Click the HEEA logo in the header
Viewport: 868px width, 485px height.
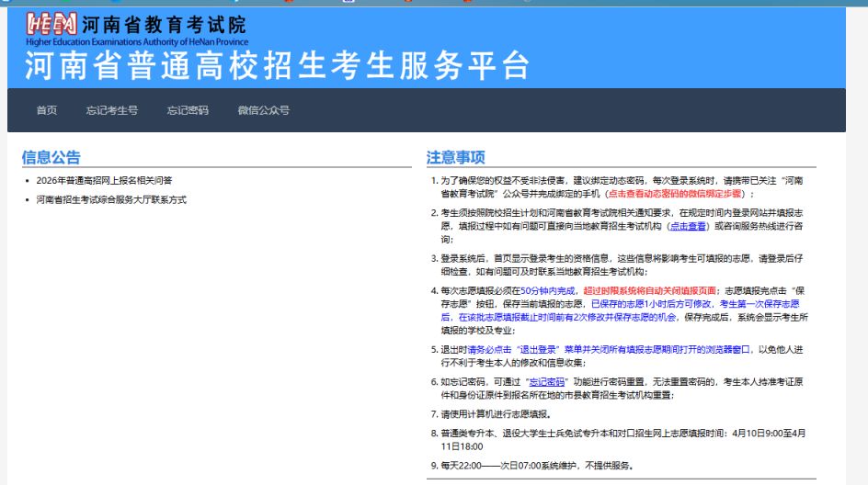tap(51, 24)
